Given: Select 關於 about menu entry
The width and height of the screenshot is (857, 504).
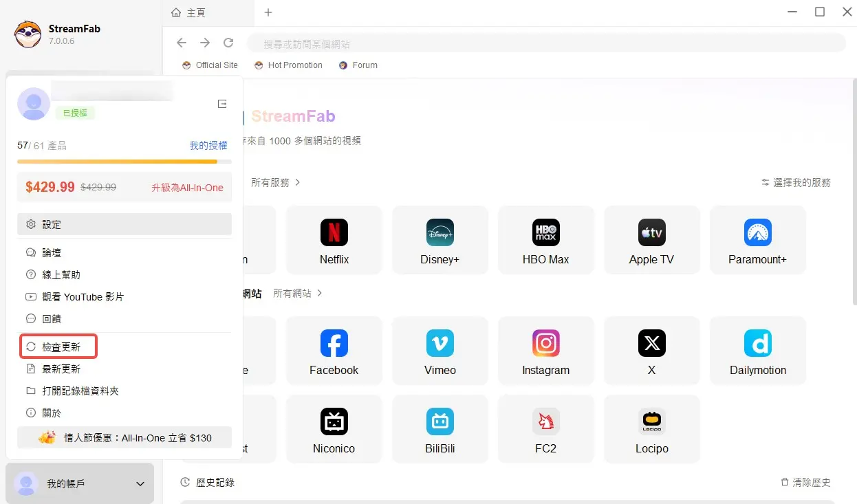Looking at the screenshot, I should (x=124, y=413).
